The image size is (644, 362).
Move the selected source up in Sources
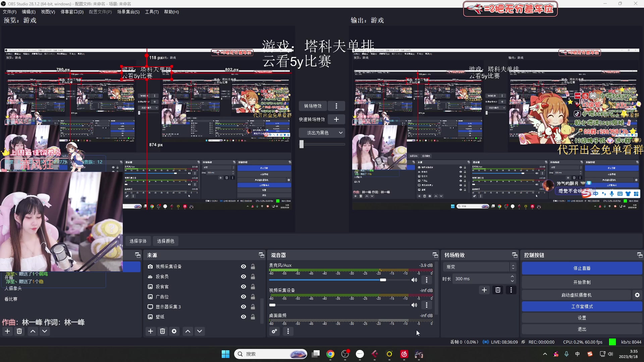point(187,331)
